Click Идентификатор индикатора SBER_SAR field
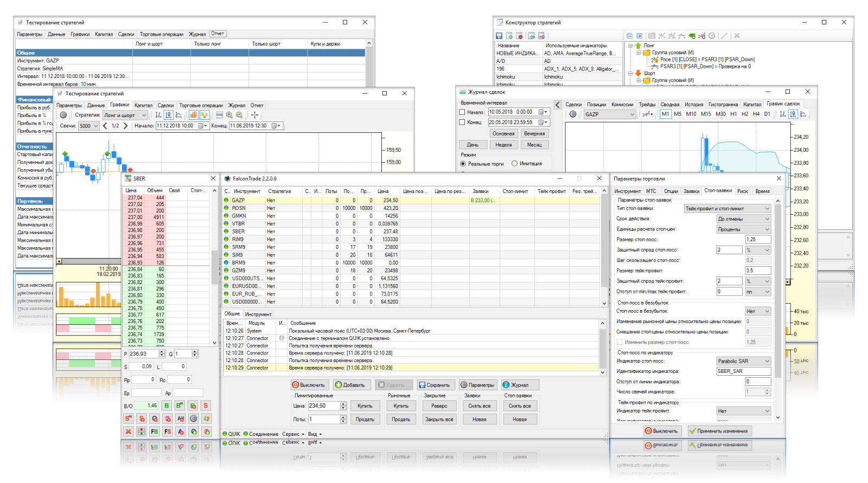Screen dimensions: 868x483 click(x=744, y=371)
